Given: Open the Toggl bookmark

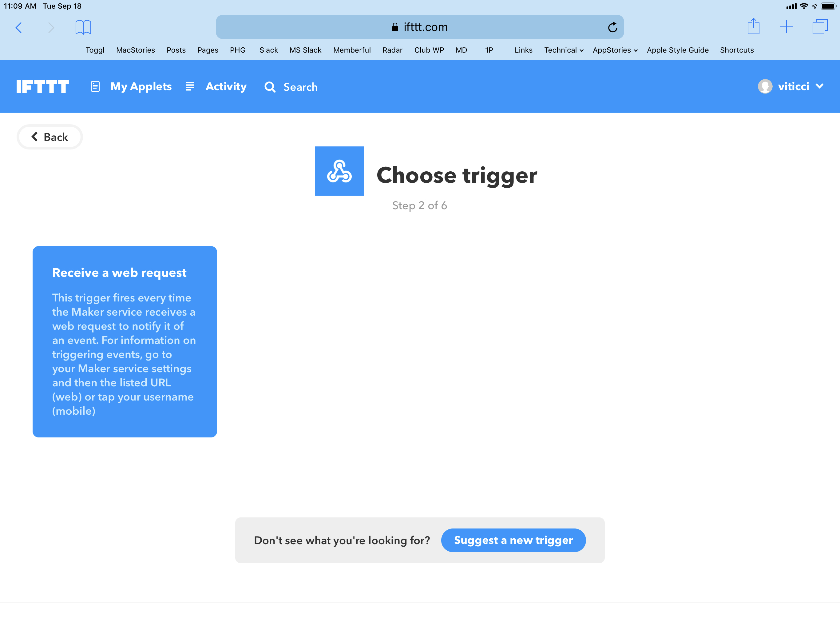Looking at the screenshot, I should (x=95, y=50).
